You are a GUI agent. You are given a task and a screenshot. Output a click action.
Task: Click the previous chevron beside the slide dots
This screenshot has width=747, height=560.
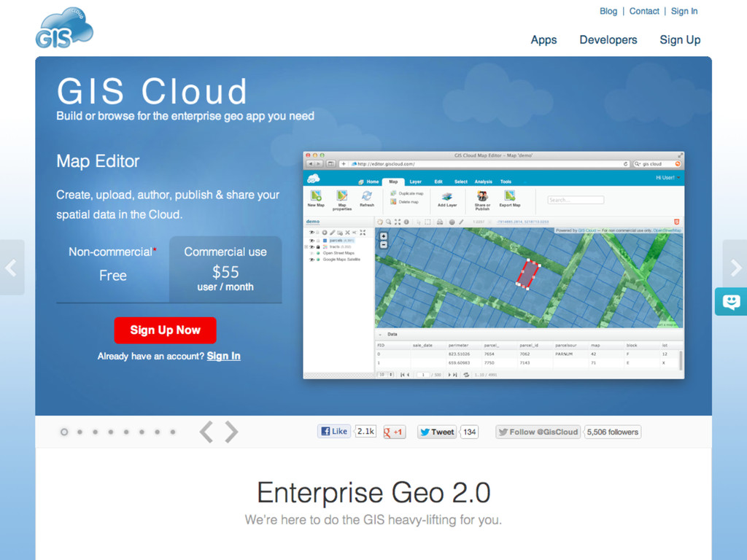click(206, 432)
